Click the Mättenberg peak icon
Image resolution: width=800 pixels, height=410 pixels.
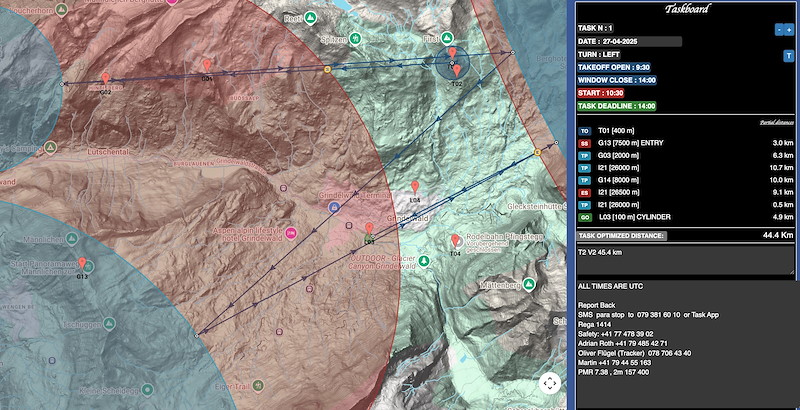point(530,285)
